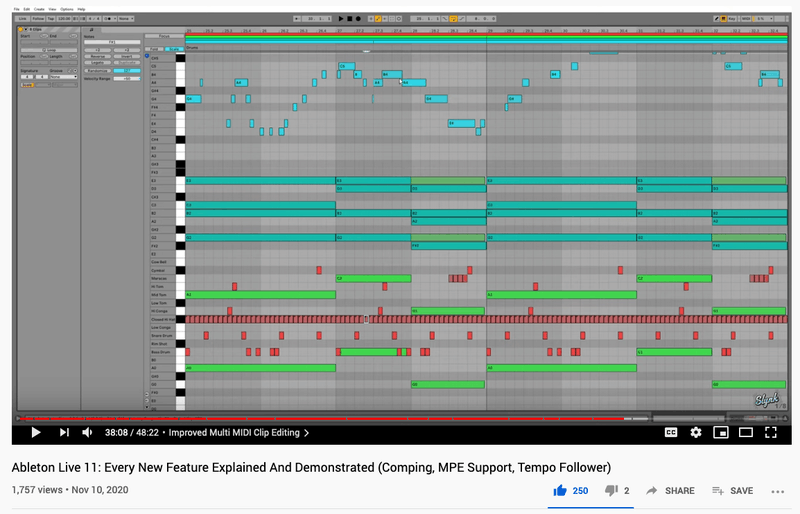
Task: Toggle Draw Mode pencil icon
Action: 716,19
